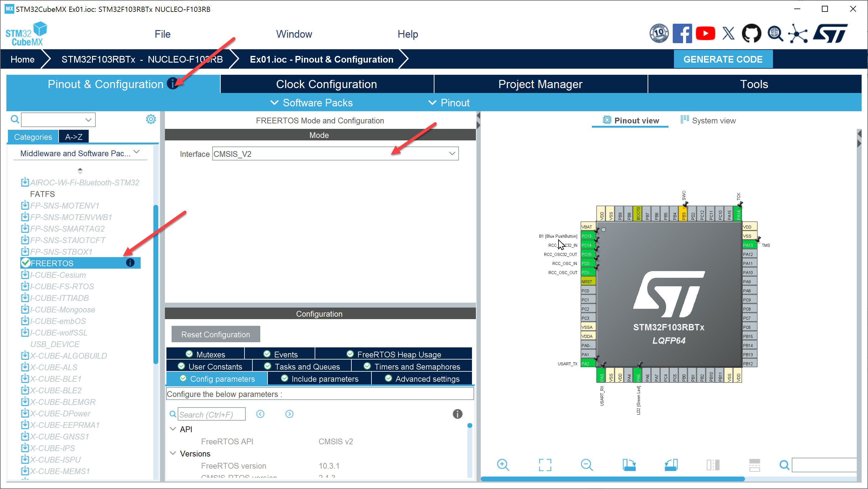Open the GitHub icon in the header
868x489 pixels.
(751, 33)
